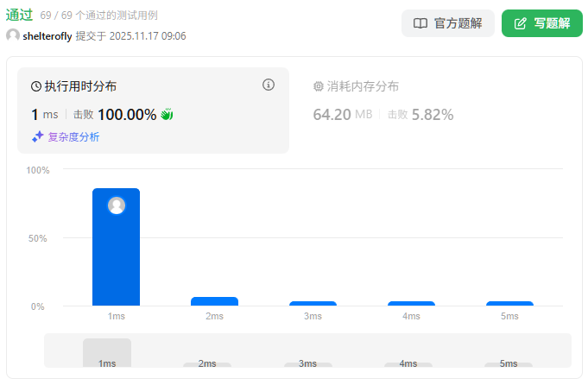Click the user avatar on the 1ms bar

click(x=117, y=205)
